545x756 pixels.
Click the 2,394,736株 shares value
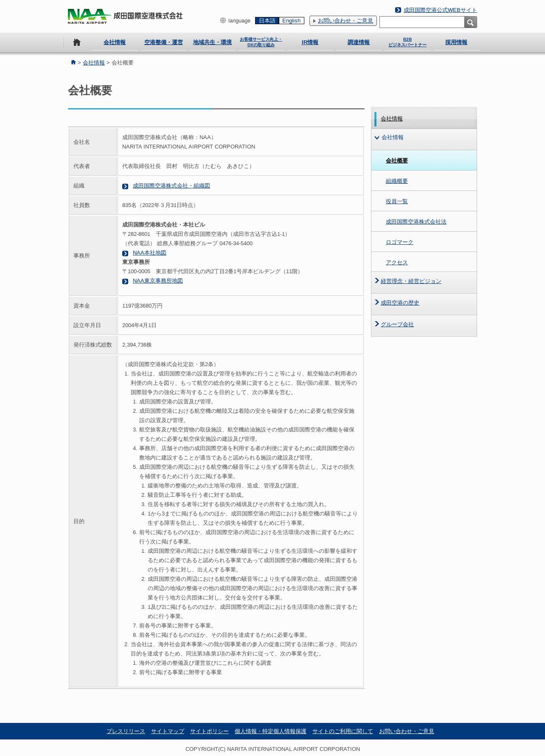[137, 345]
